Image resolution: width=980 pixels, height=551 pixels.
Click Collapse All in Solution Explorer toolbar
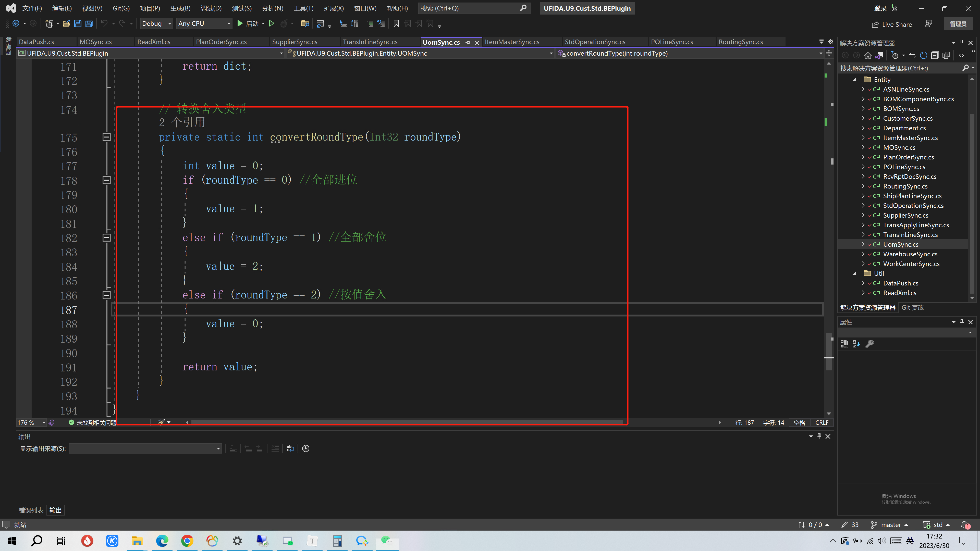pos(935,56)
